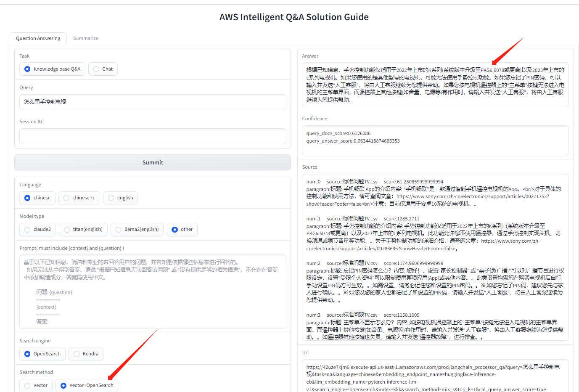579x392 pixels.
Task: Click inside the Url output box
Action: tap(435, 376)
